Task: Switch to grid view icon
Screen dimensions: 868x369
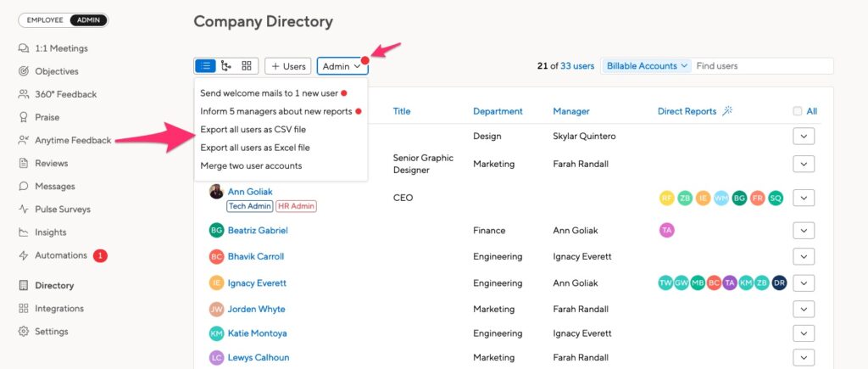Action: 247,66
